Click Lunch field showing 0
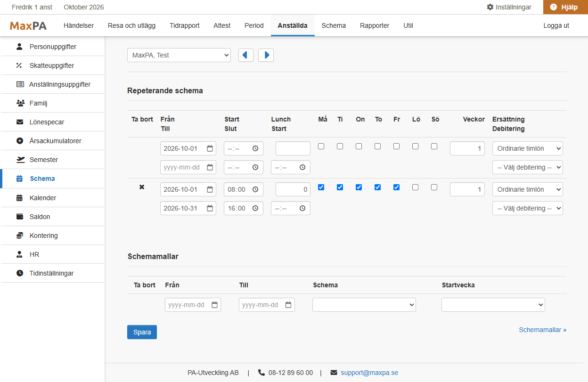 coord(293,189)
